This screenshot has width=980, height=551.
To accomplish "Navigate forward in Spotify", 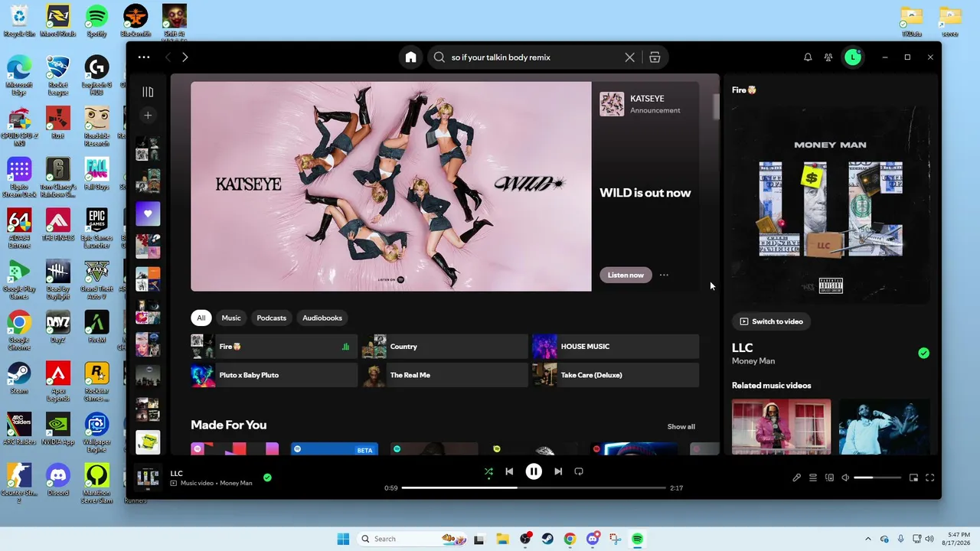I will click(185, 57).
